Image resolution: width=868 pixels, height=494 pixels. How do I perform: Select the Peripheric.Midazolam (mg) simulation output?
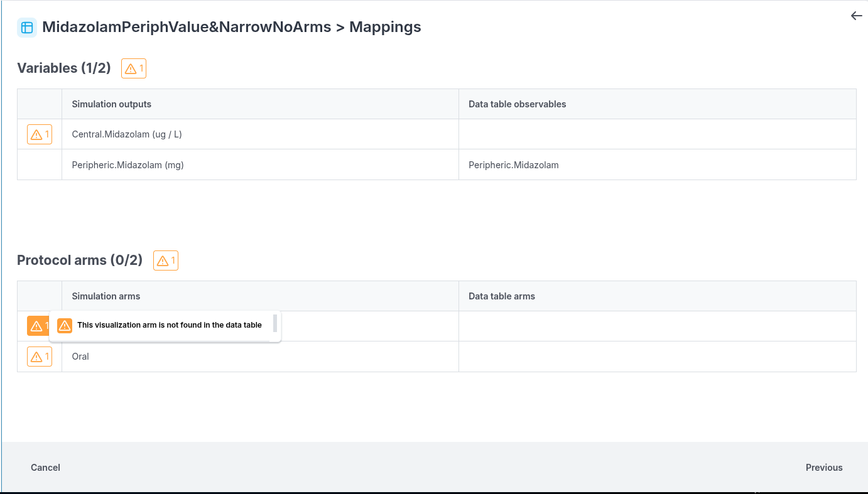point(127,165)
